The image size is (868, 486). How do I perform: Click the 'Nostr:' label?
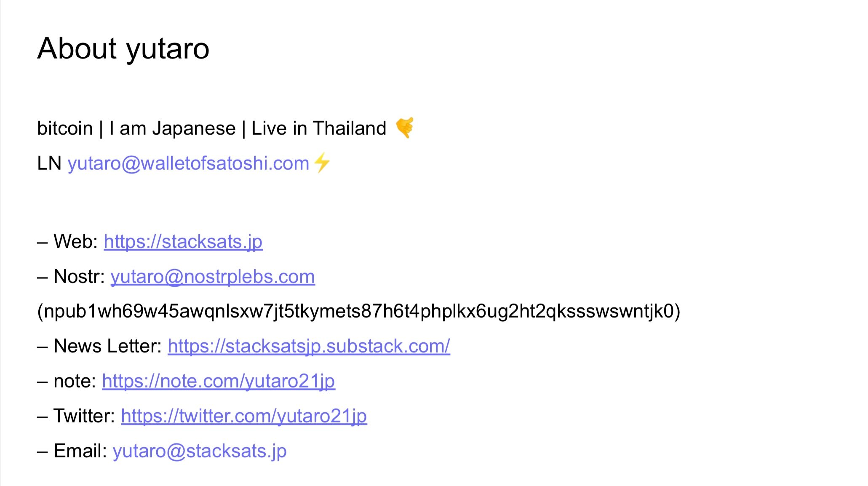pyautogui.click(x=79, y=277)
